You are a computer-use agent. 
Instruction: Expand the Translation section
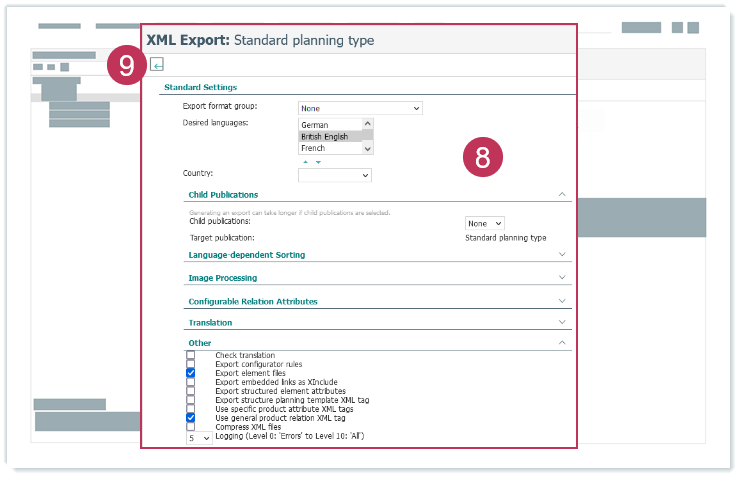pos(562,323)
